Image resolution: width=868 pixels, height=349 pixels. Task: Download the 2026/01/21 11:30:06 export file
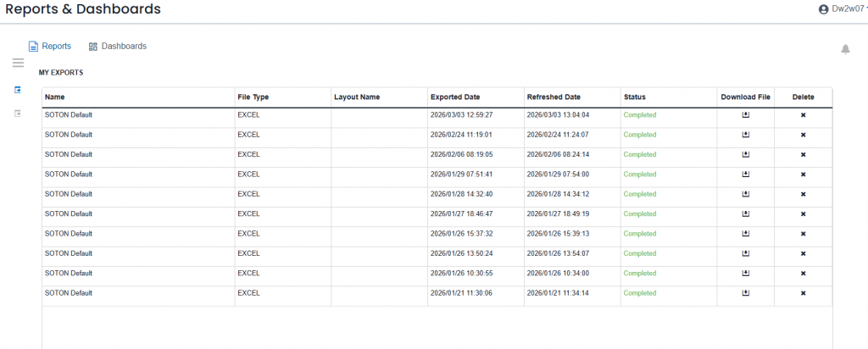(746, 293)
